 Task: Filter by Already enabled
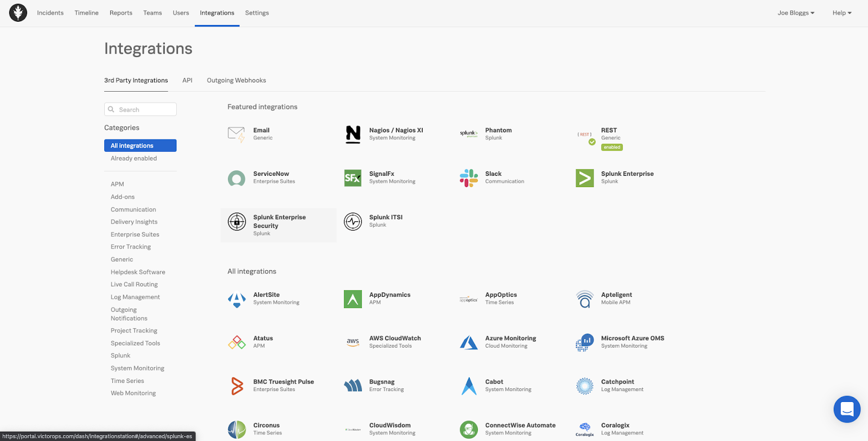point(134,158)
